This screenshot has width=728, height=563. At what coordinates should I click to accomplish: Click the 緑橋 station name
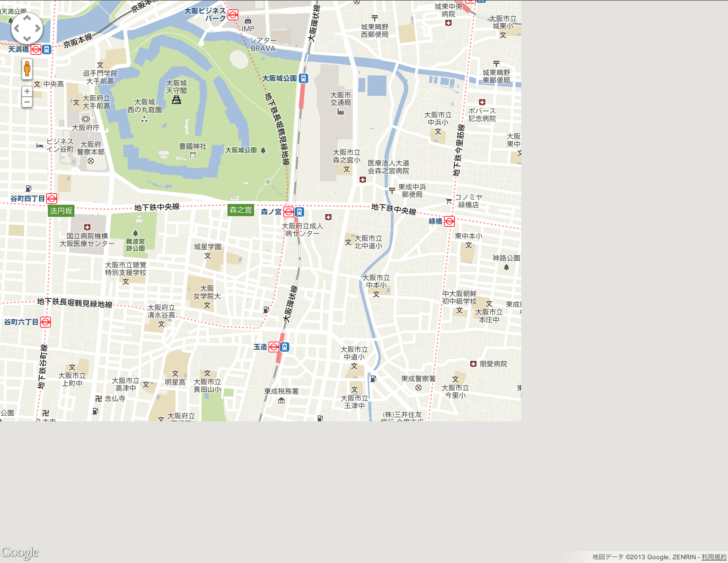tap(436, 221)
